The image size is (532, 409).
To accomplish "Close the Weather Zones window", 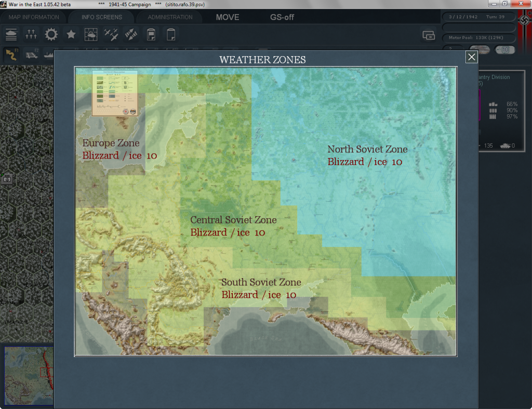I will (x=472, y=57).
